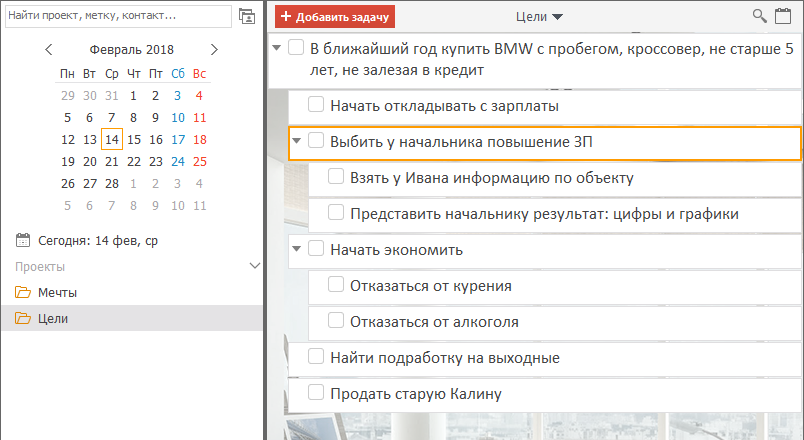Select February 1 in calendar
The height and width of the screenshot is (440, 804).
[133, 95]
